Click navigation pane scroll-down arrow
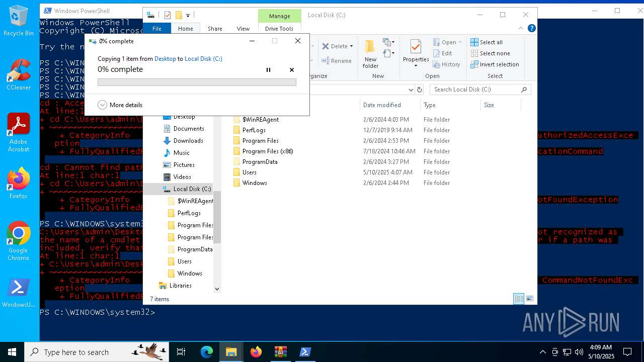 point(217,289)
